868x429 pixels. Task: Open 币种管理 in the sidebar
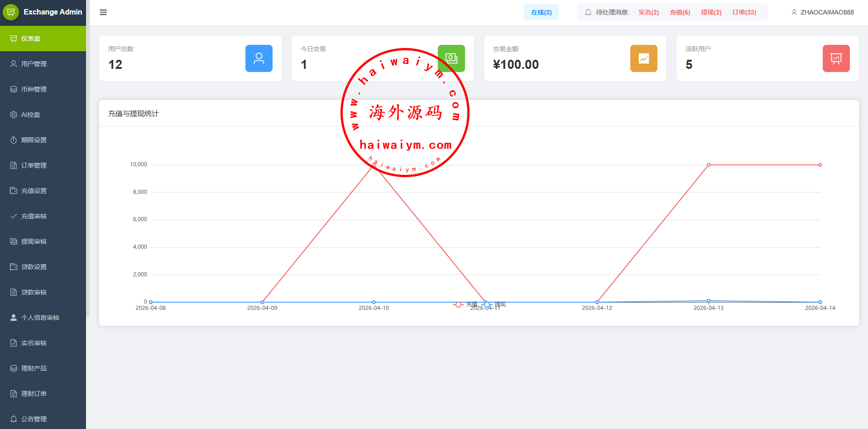34,89
